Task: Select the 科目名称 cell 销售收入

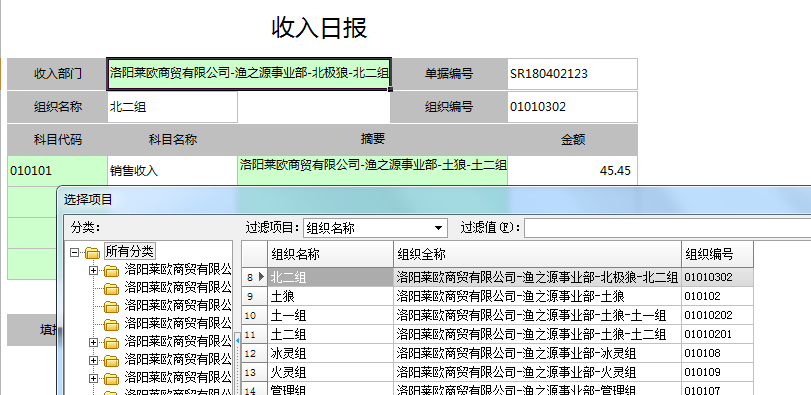Action: (x=172, y=171)
